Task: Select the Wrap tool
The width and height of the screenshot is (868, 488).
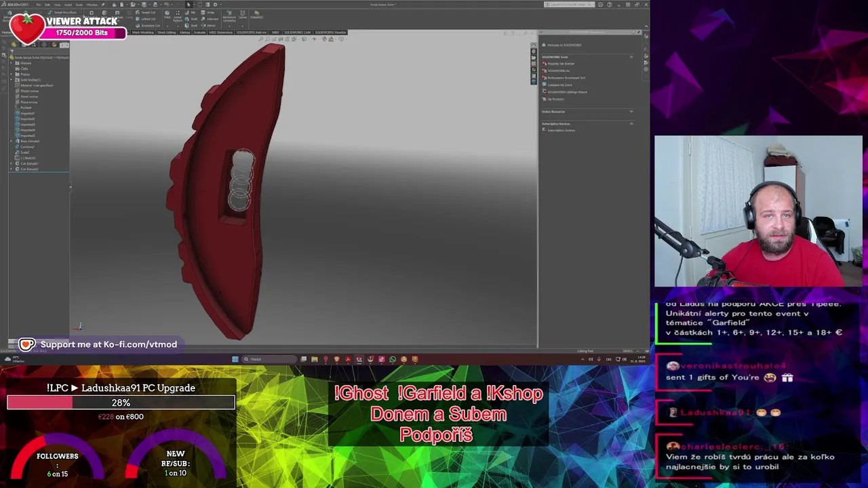Action: pyautogui.click(x=207, y=12)
